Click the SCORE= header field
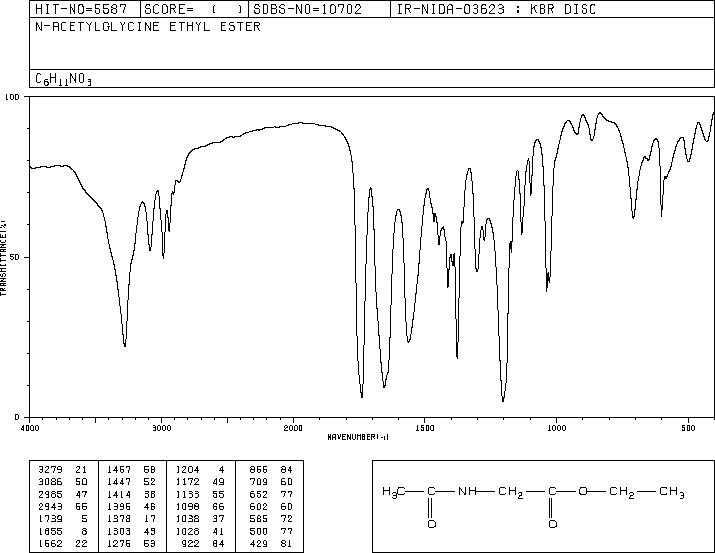The width and height of the screenshot is (715, 553). pos(194,9)
